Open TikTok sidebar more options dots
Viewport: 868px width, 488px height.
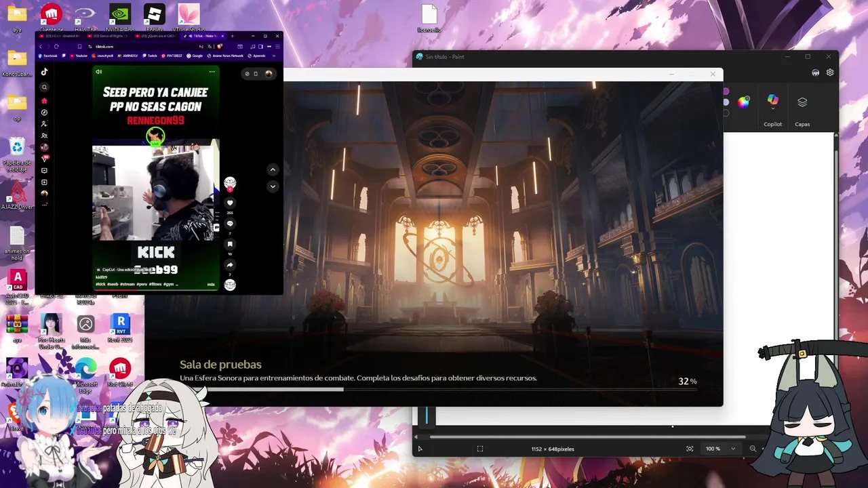click(x=44, y=204)
